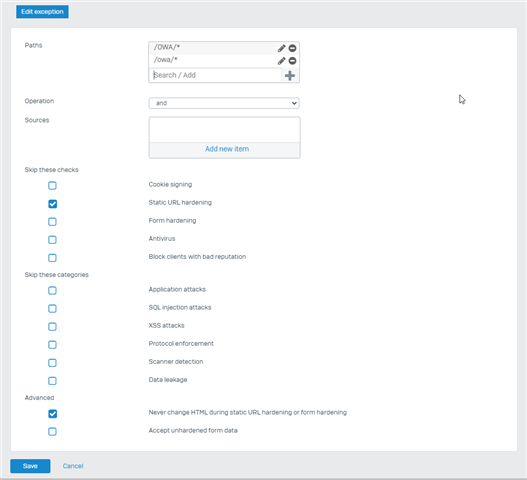Check the Antivirus skip option

point(52,240)
